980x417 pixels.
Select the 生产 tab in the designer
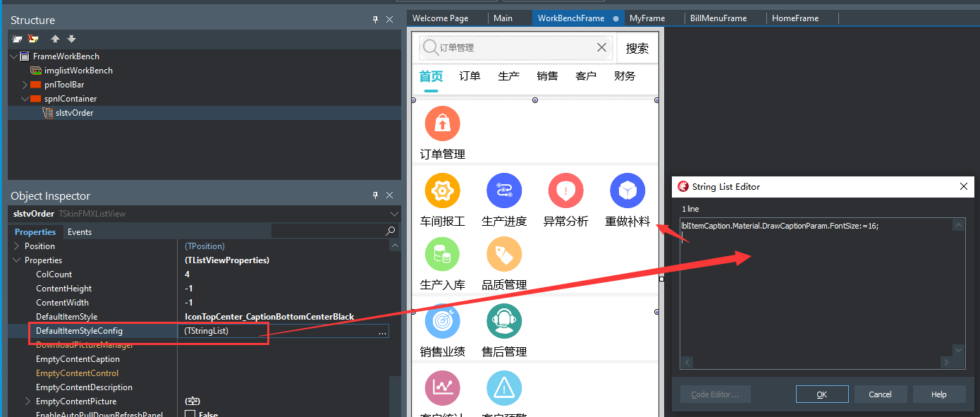point(508,76)
